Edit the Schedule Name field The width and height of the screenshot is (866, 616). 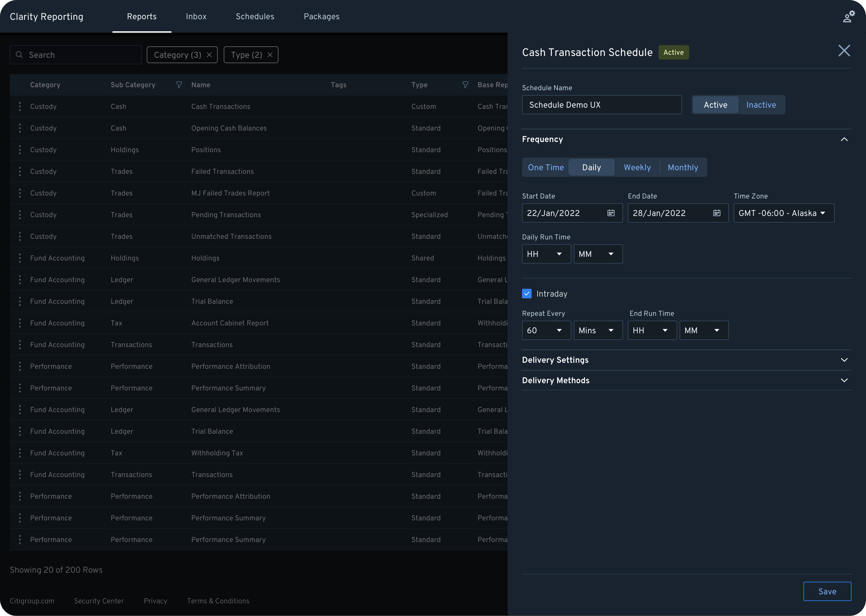(x=602, y=105)
